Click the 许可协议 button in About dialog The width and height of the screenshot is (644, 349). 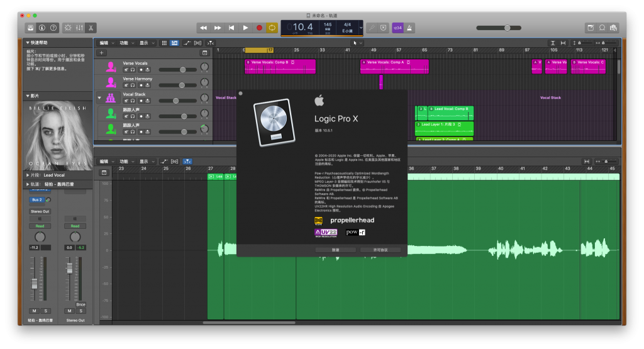pyautogui.click(x=380, y=250)
